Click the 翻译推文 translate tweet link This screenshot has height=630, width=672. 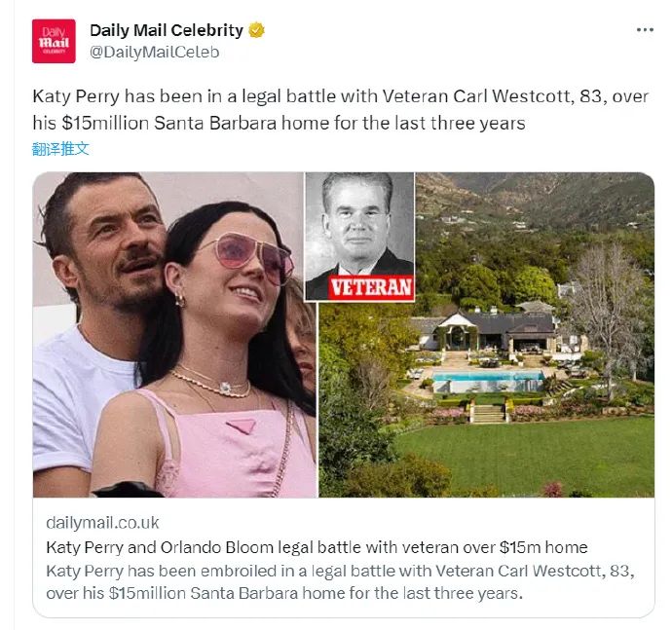click(x=60, y=149)
